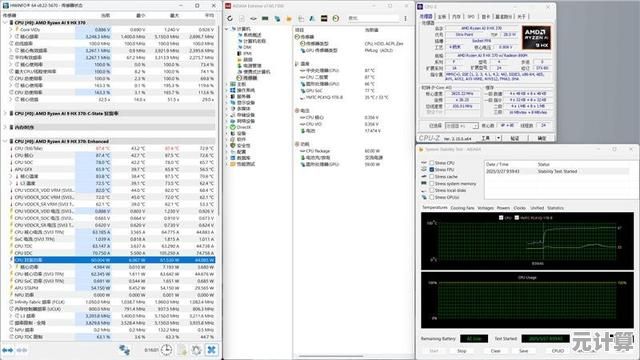Viewport: 640px width, 360px height.
Task: Click the AIDA64 search input field
Action: point(373,18)
